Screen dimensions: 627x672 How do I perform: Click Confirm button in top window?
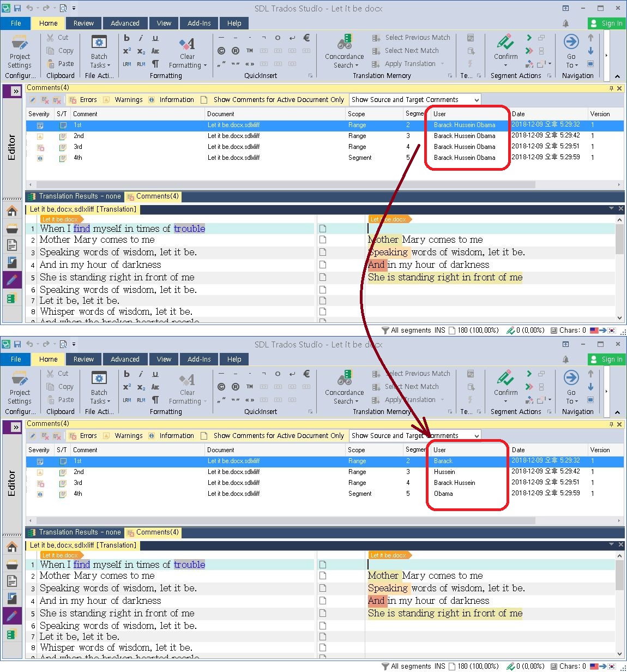505,46
